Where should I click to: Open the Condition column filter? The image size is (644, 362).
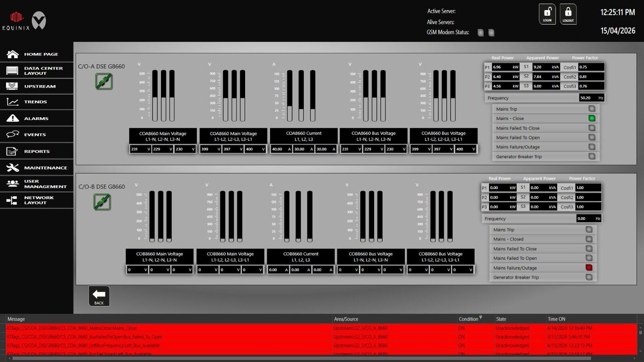click(x=481, y=317)
